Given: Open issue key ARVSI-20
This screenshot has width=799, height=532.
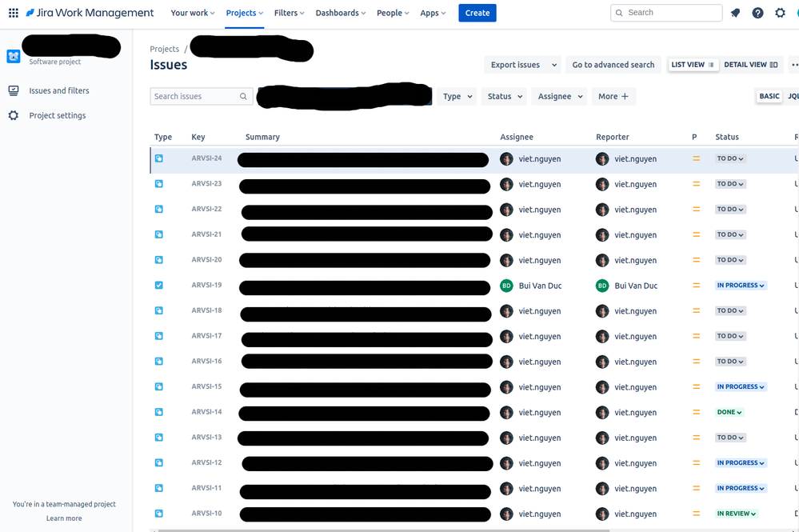Looking at the screenshot, I should [207, 260].
